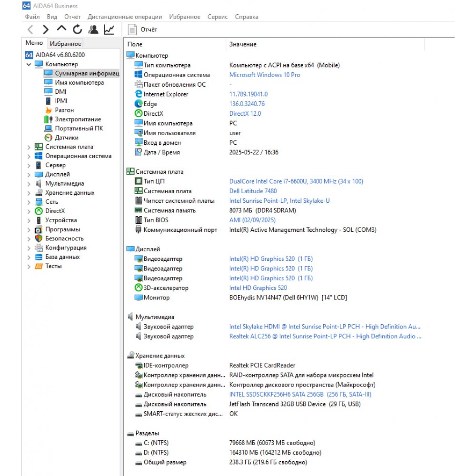Image resolution: width=476 pixels, height=476 pixels.
Task: Collapse the Компьютер tree node
Action: click(x=29, y=64)
